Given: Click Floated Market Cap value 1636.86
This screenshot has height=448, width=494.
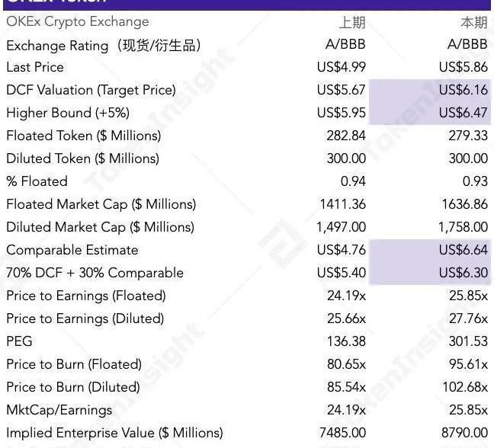Looking at the screenshot, I should tap(465, 204).
